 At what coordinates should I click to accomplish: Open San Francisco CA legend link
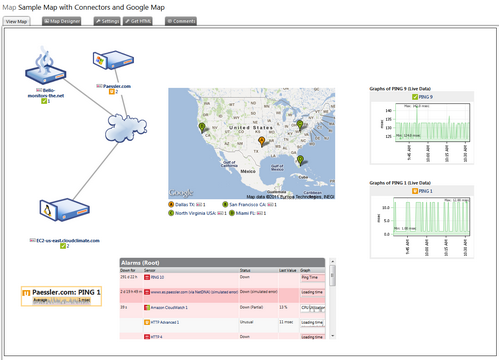(247, 205)
